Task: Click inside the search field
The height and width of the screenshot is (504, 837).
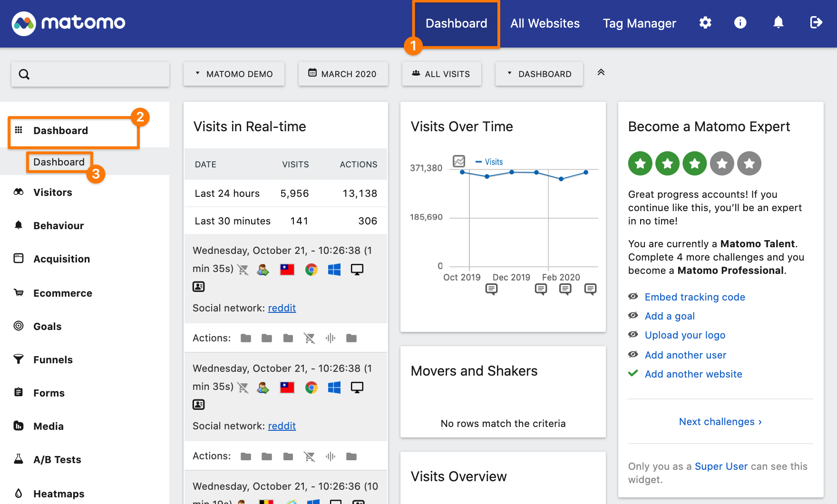Action: (x=90, y=74)
